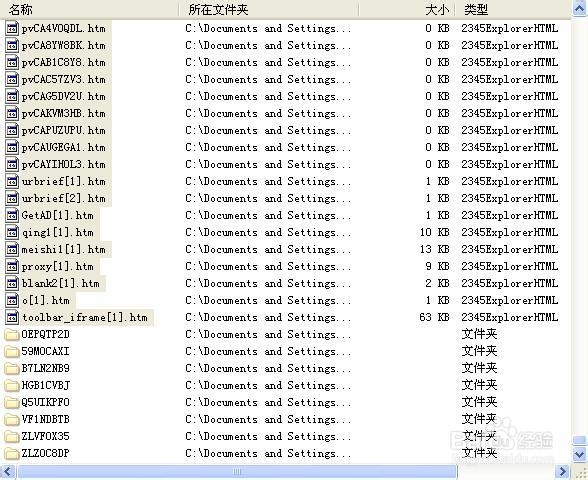Click the ZLVFOX35 folder icon
This screenshot has width=588, height=480.
(x=12, y=436)
